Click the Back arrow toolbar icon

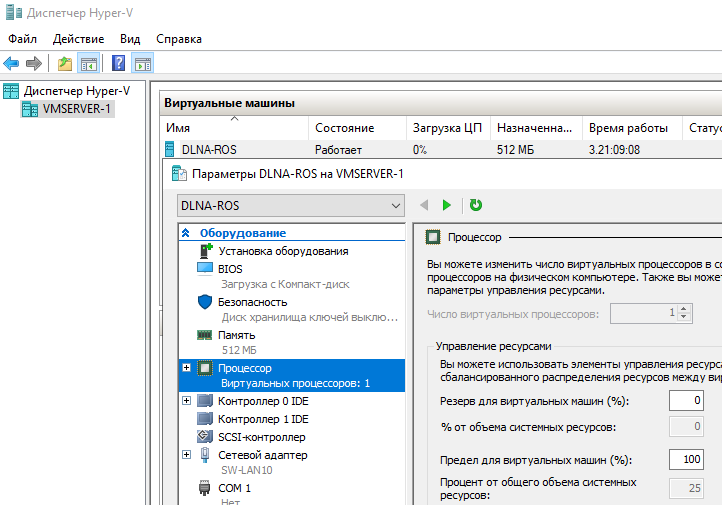point(11,63)
